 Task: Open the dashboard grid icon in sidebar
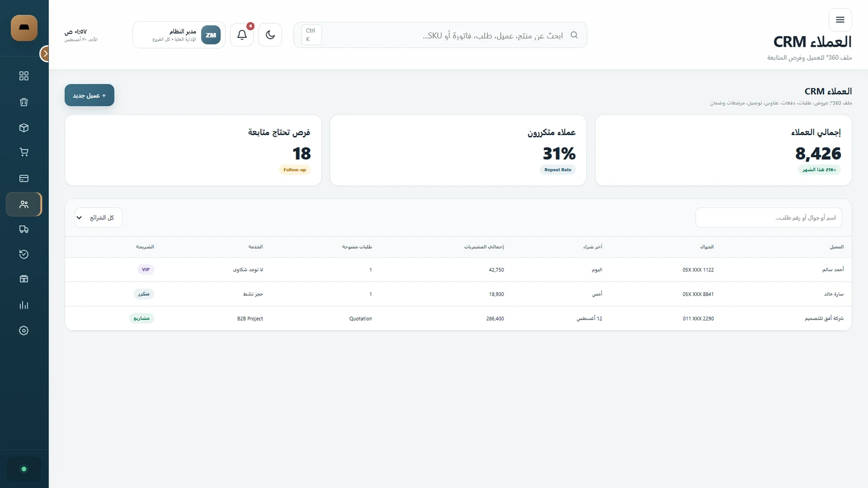tap(24, 76)
